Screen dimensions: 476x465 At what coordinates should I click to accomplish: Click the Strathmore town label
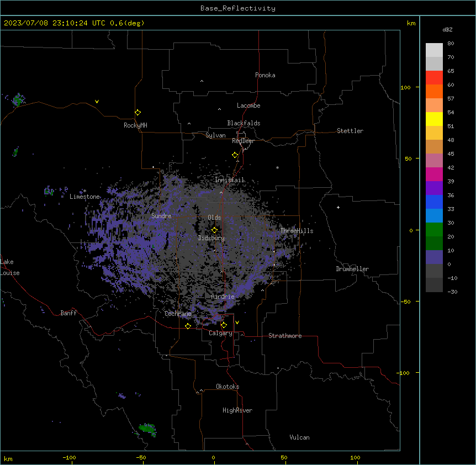point(285,336)
